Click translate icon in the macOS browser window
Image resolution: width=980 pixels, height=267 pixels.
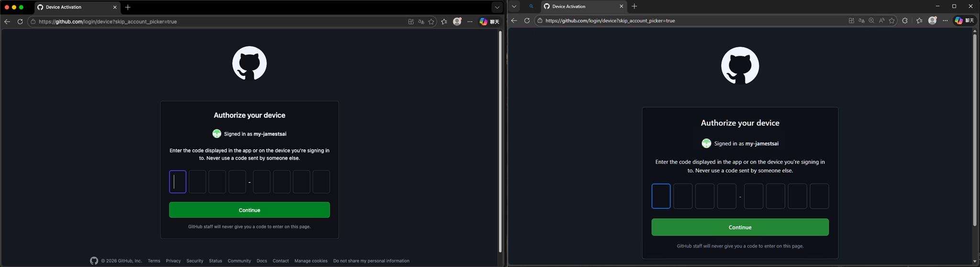coord(421,22)
